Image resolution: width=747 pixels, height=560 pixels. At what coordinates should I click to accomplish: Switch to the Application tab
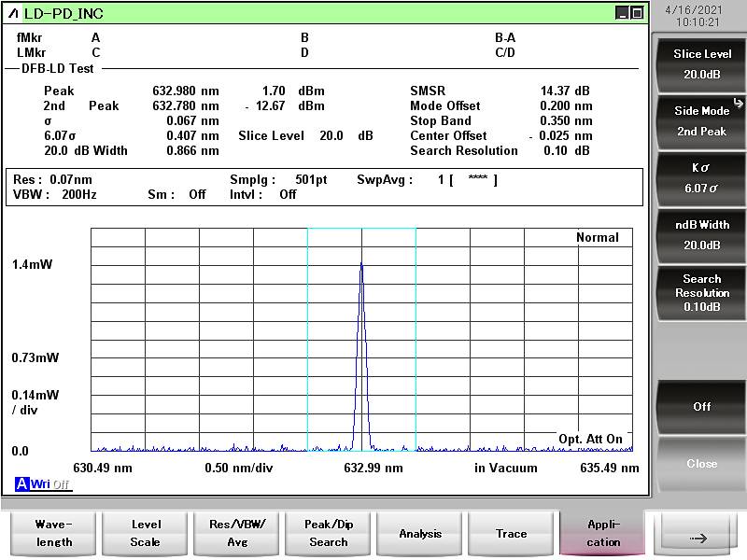tap(602, 533)
